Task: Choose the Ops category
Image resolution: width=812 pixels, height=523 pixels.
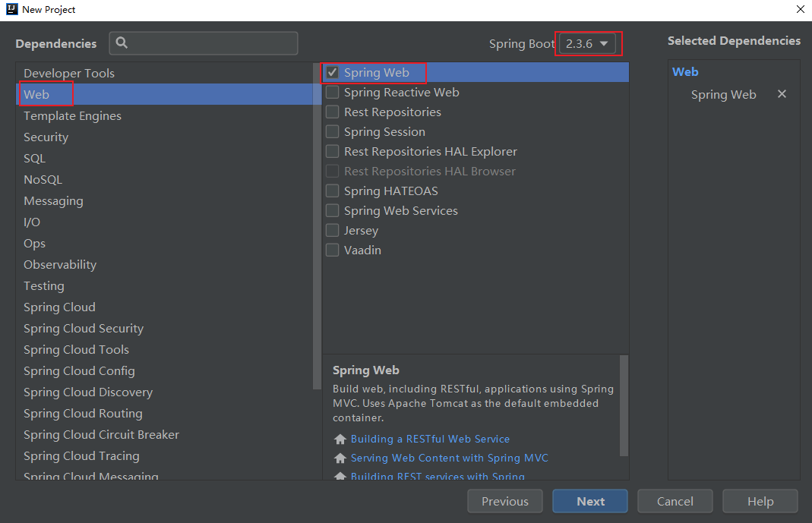Action: 165,243
